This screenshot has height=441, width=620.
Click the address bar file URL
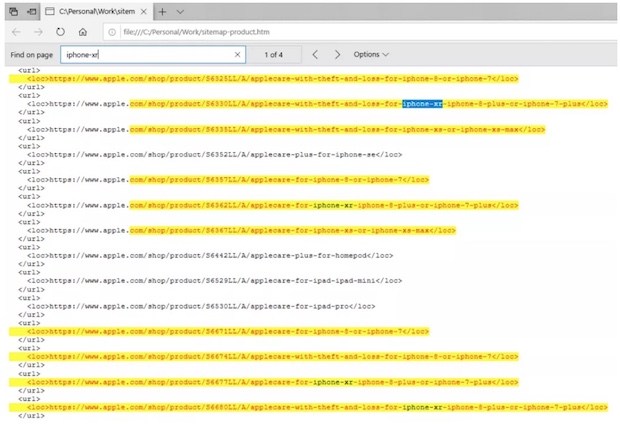[197, 32]
